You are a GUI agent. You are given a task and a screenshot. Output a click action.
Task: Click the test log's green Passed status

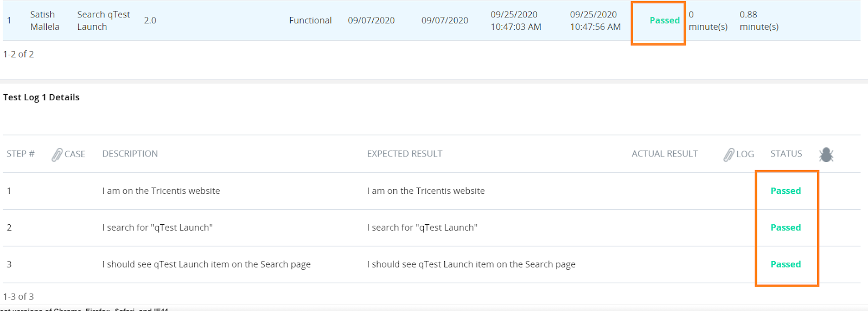coord(664,21)
